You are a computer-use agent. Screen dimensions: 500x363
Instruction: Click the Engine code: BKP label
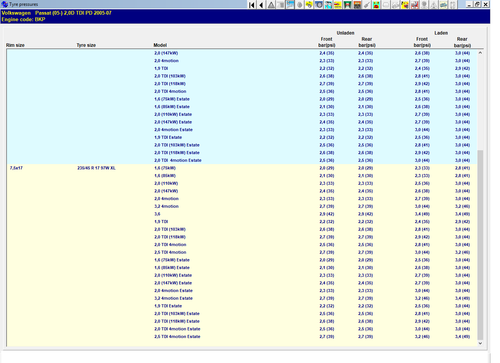coord(23,19)
